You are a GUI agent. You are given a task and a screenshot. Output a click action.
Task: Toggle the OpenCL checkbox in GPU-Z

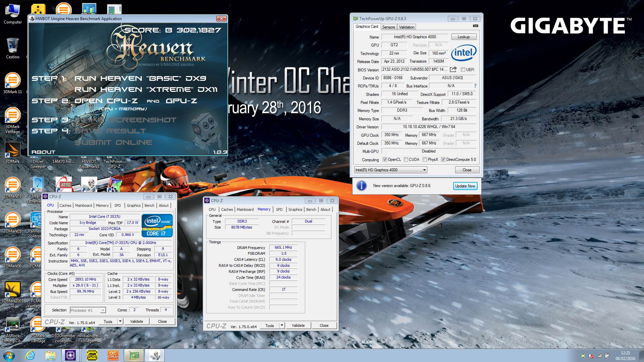coord(385,160)
